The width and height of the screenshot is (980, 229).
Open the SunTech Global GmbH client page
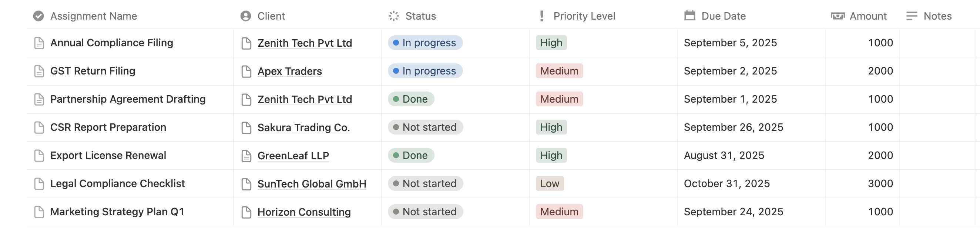(x=312, y=184)
